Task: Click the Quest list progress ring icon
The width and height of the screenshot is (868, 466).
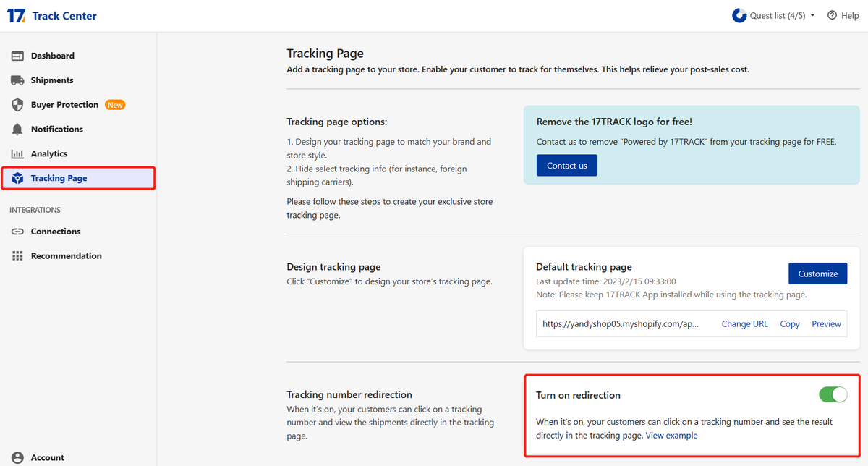Action: point(739,15)
